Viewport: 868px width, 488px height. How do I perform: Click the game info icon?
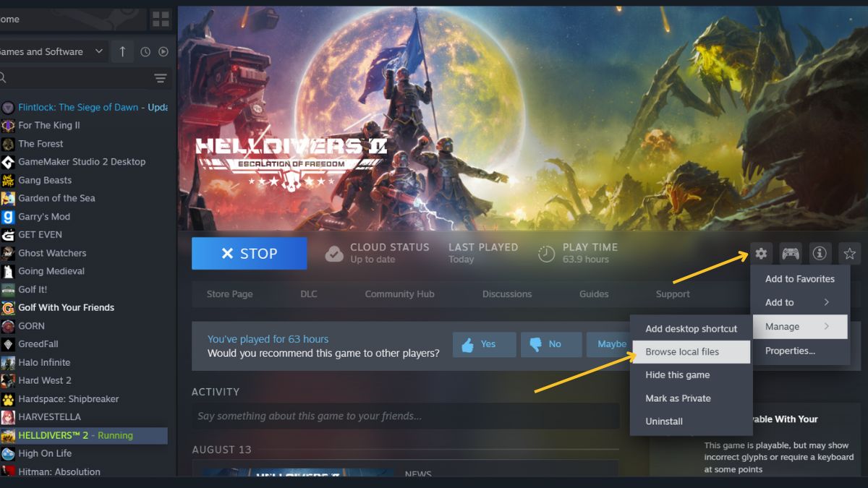[820, 254]
